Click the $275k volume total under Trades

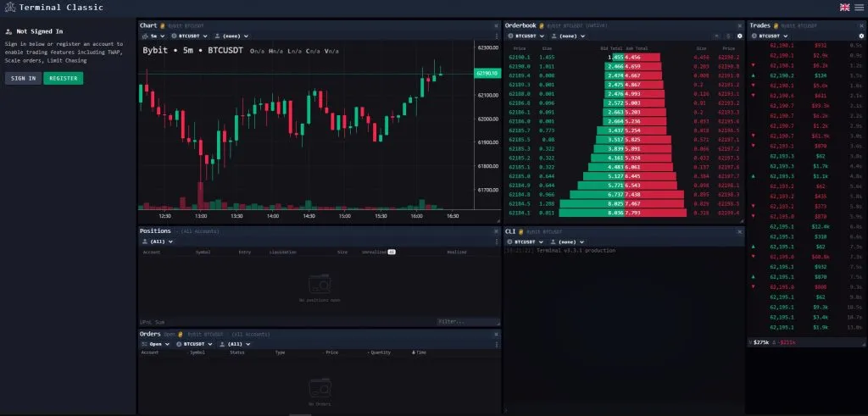[x=762, y=342]
